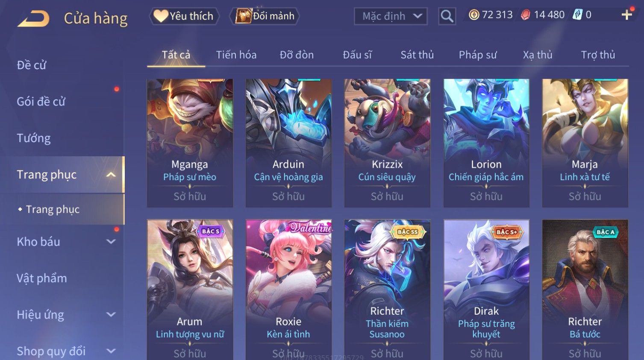Select the Mganga Pháp sư mèo skin card

click(190, 143)
